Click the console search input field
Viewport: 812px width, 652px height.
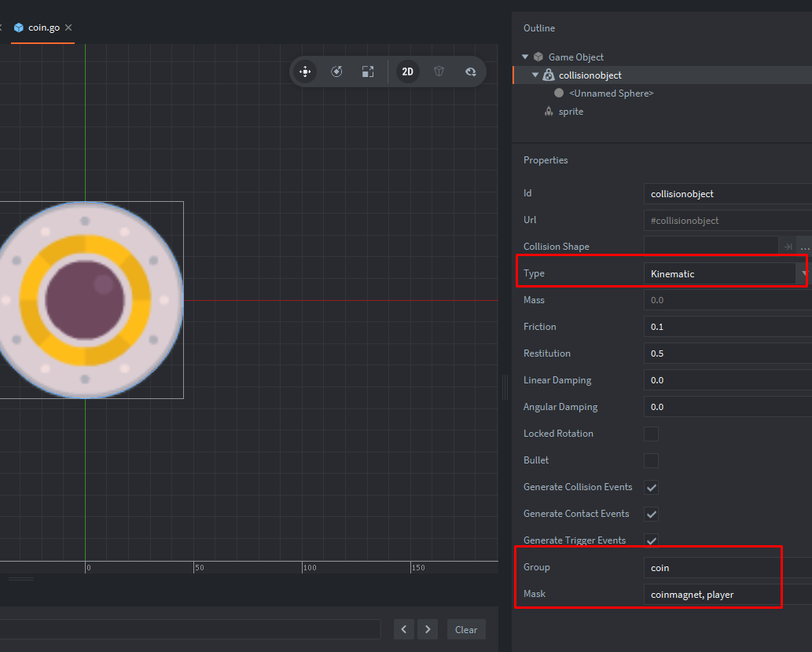[190, 630]
